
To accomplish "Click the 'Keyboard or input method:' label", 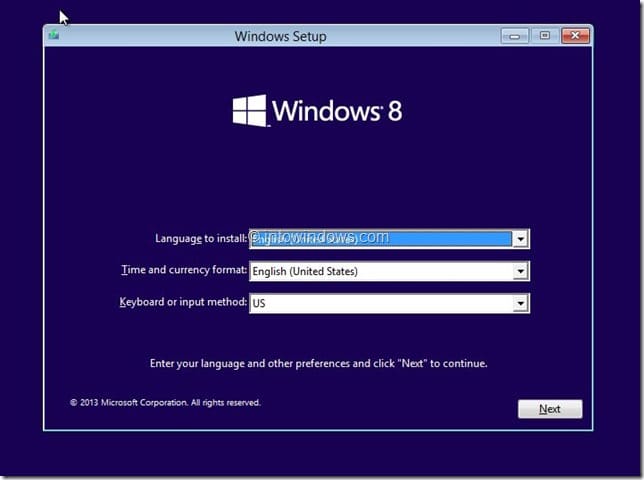I will tap(183, 302).
